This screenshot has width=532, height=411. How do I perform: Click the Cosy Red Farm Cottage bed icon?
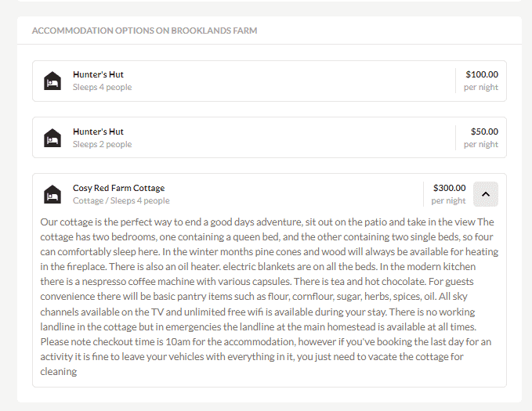(x=52, y=194)
